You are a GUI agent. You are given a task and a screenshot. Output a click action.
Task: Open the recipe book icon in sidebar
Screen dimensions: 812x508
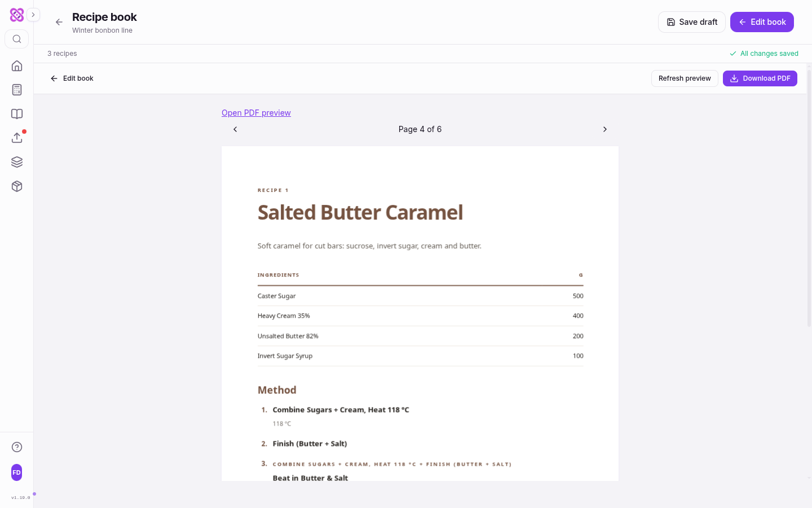pos(17,114)
